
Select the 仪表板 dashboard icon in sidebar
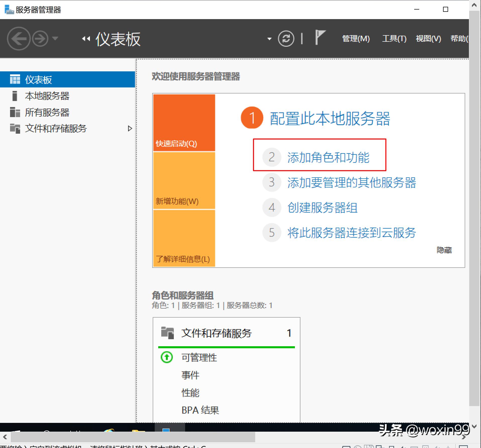coord(15,79)
